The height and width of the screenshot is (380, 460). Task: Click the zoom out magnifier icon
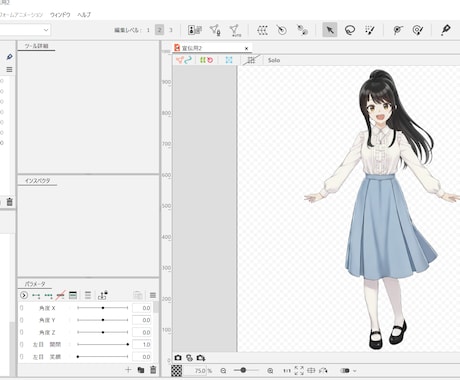click(x=223, y=371)
